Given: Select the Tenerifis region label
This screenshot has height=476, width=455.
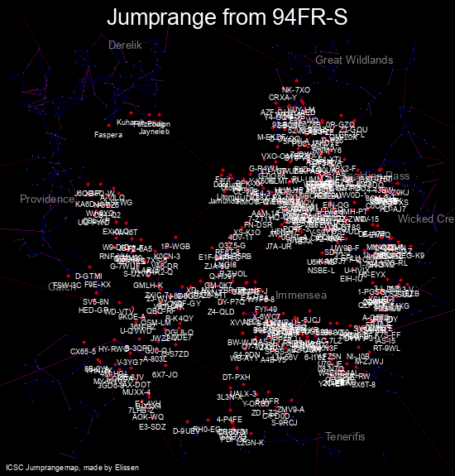Looking at the screenshot, I should coord(345,436).
